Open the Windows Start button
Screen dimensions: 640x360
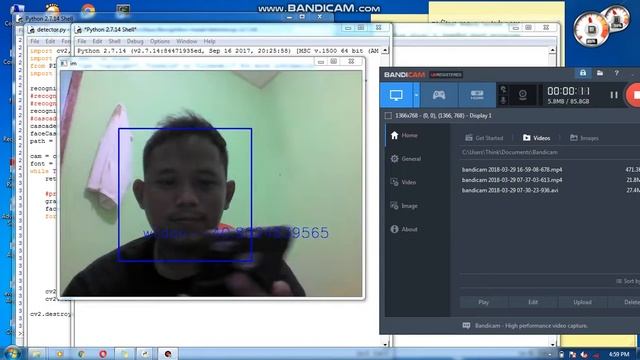11,353
